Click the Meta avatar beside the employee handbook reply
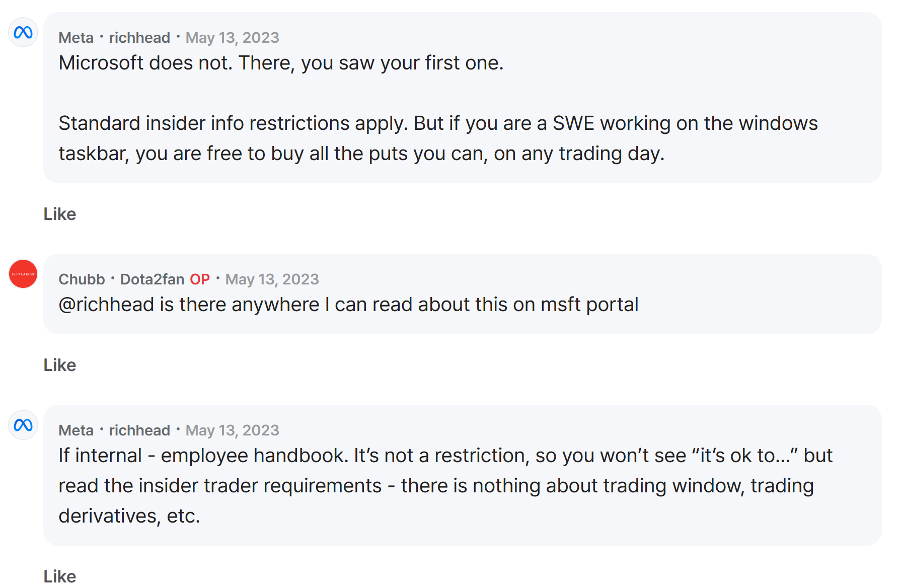Viewport: 902px width, 588px height. 23,425
